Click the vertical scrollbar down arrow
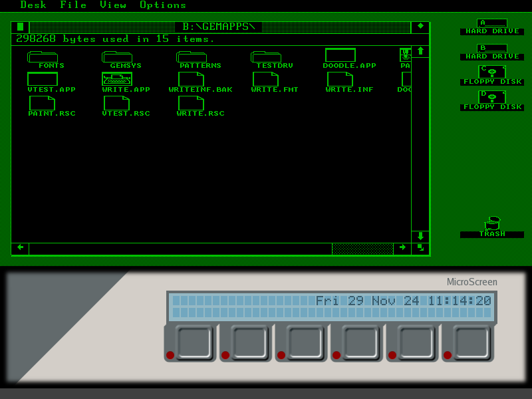532x399 pixels. point(420,236)
